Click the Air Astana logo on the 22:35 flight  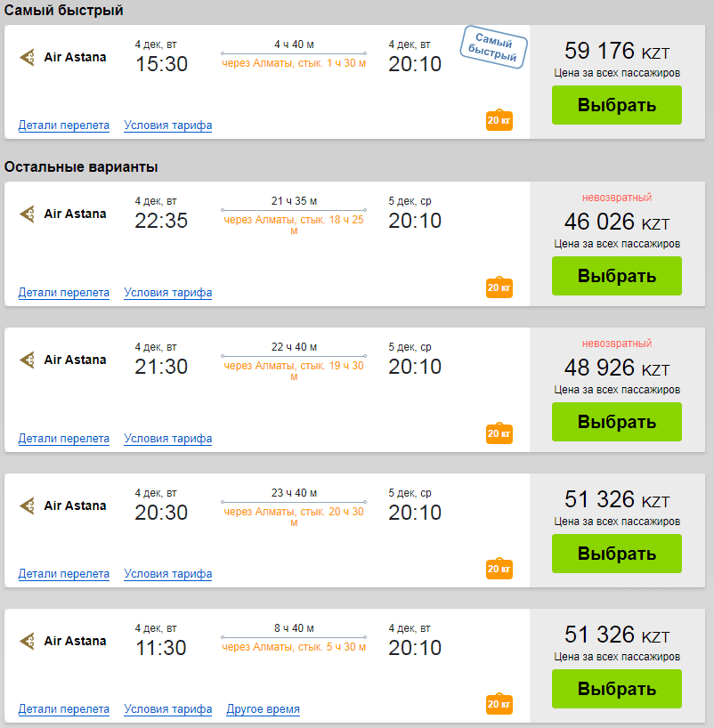click(x=28, y=214)
